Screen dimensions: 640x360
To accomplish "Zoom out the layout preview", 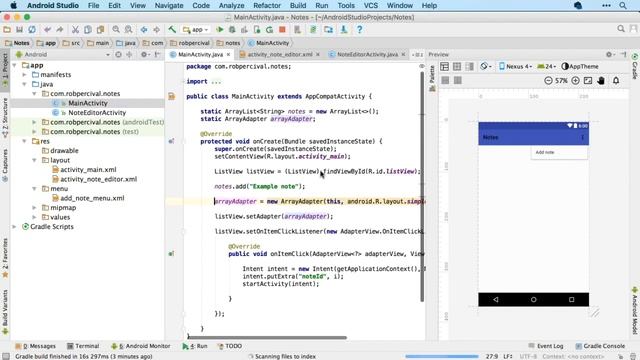I will tap(548, 81).
